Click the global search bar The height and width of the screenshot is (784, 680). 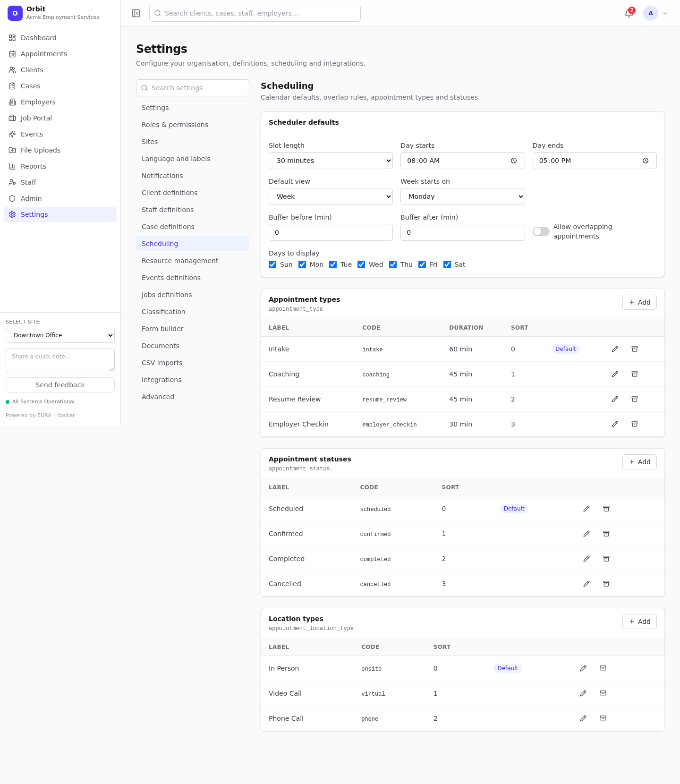pyautogui.click(x=255, y=13)
